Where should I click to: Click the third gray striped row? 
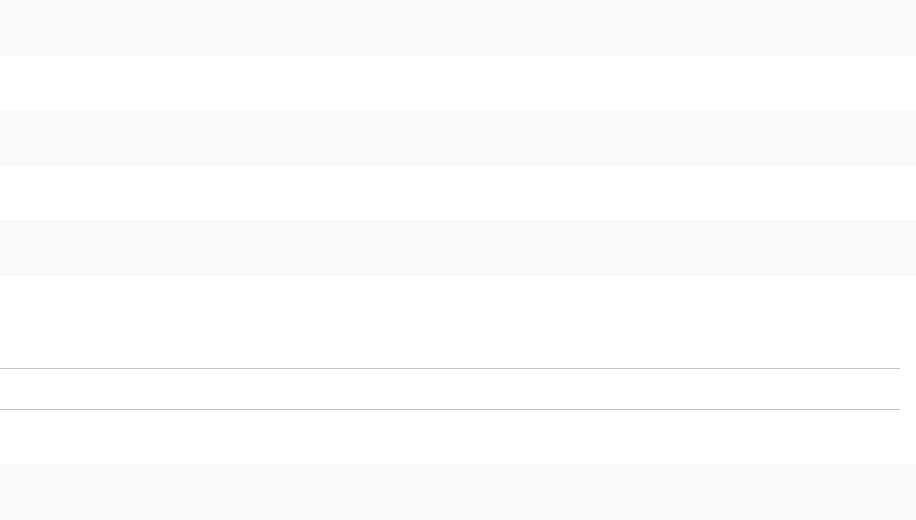pos(458,248)
